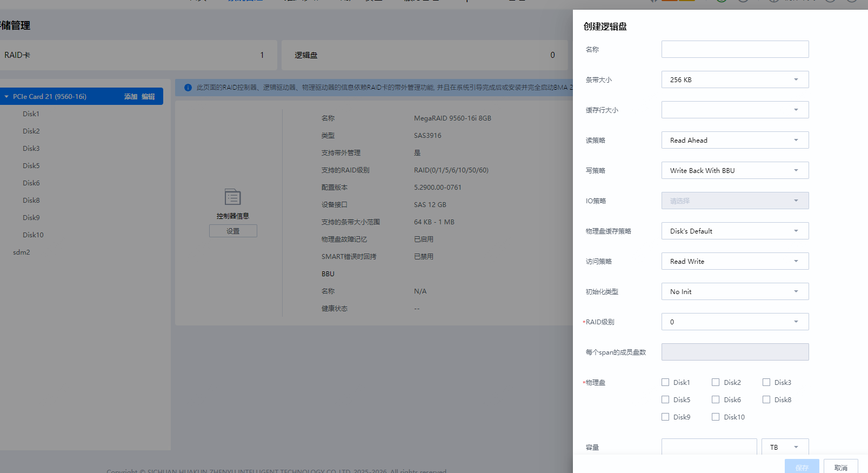Click the controller info document icon
868x473 pixels.
click(233, 197)
